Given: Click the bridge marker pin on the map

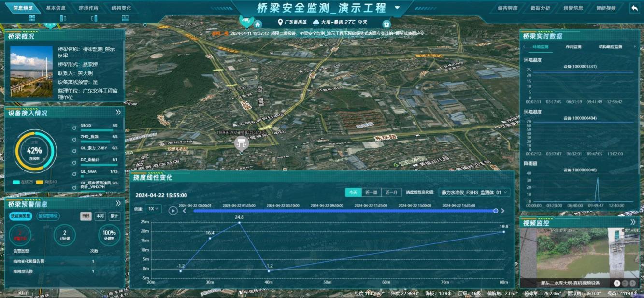Looking at the screenshot, I should (241, 143).
